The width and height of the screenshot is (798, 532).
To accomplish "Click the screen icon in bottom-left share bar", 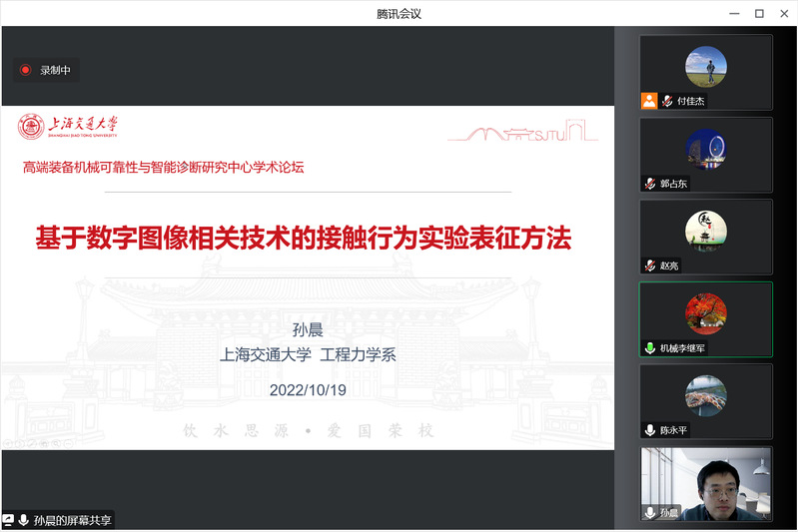I will (x=8, y=520).
